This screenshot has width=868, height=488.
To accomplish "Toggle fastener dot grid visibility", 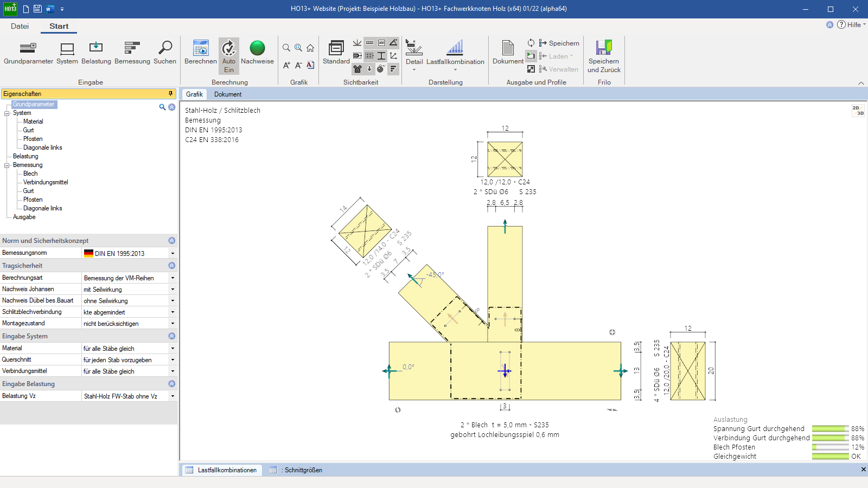I will coord(369,56).
